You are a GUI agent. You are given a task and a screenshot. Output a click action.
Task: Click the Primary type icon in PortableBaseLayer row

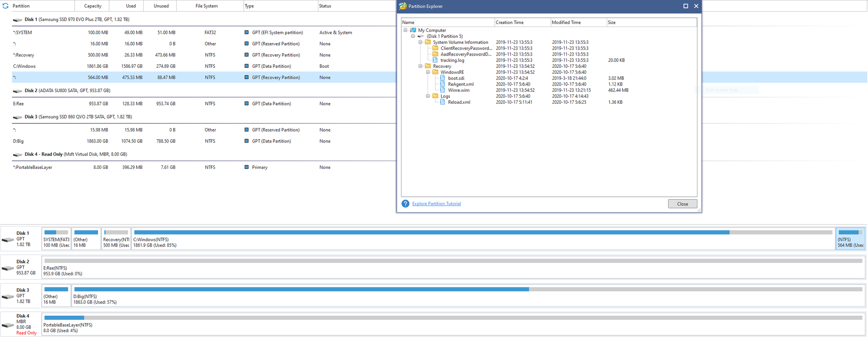(x=247, y=167)
